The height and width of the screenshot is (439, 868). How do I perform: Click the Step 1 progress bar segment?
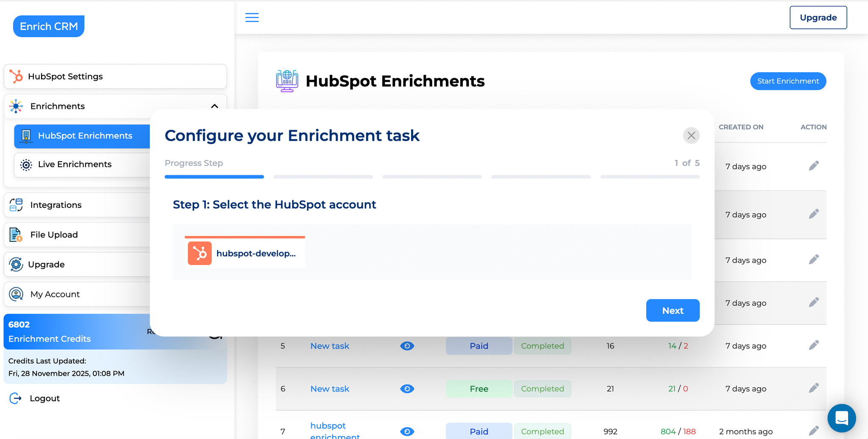click(x=214, y=176)
